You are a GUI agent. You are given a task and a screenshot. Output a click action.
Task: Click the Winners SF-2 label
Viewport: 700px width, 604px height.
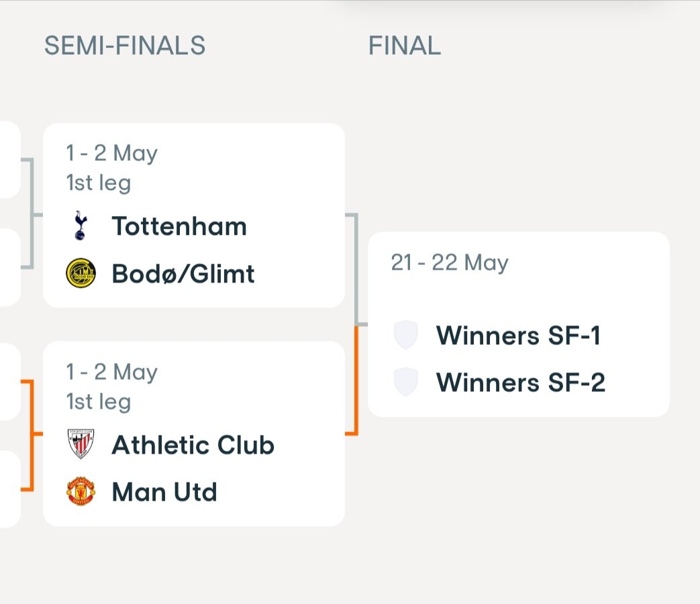[521, 383]
